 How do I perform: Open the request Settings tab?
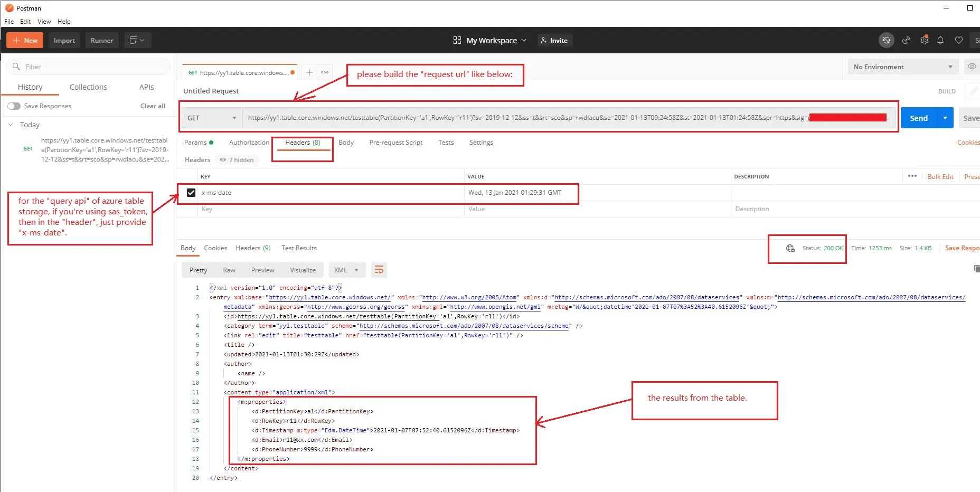point(481,143)
